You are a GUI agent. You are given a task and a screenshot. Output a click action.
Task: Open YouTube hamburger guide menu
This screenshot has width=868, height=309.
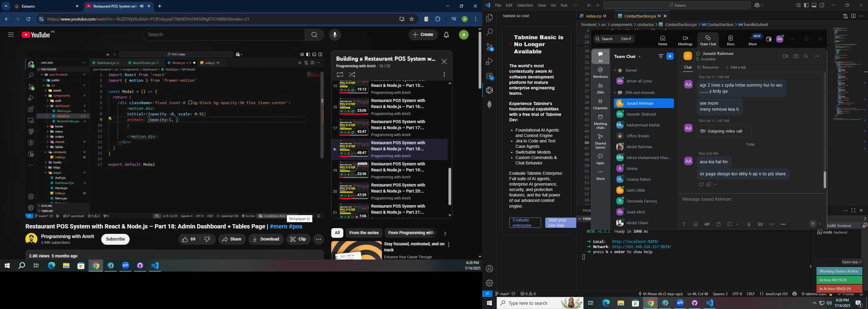(x=11, y=35)
